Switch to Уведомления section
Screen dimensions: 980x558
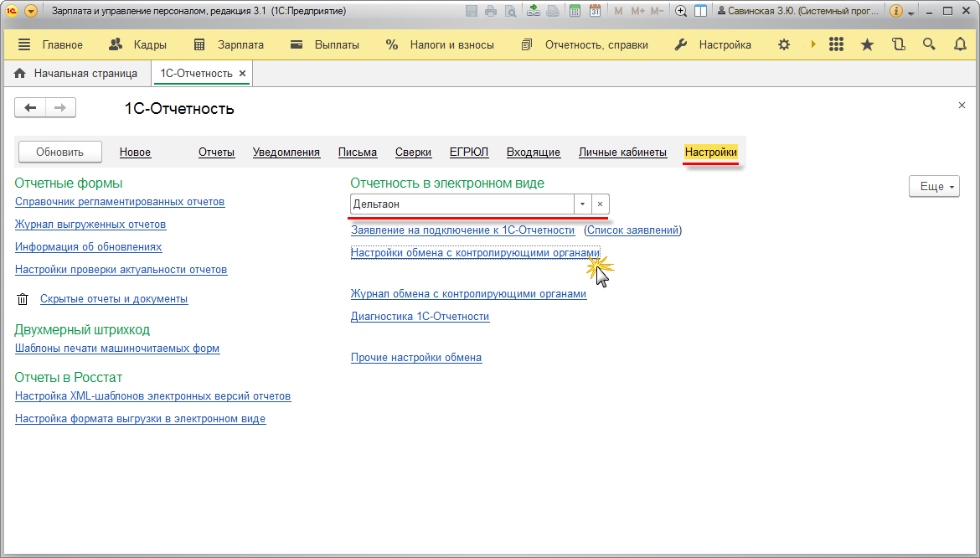pos(286,152)
